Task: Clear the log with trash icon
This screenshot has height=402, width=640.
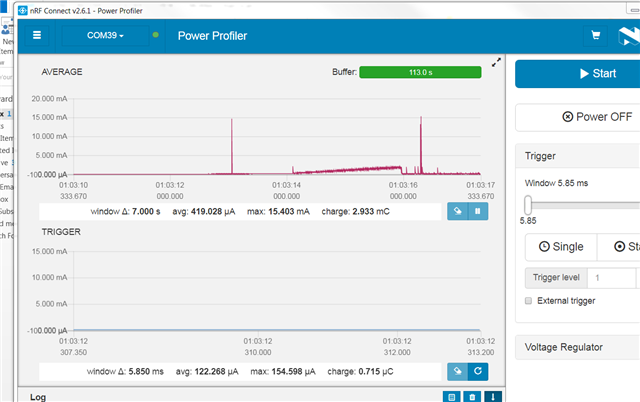Action: [x=472, y=397]
